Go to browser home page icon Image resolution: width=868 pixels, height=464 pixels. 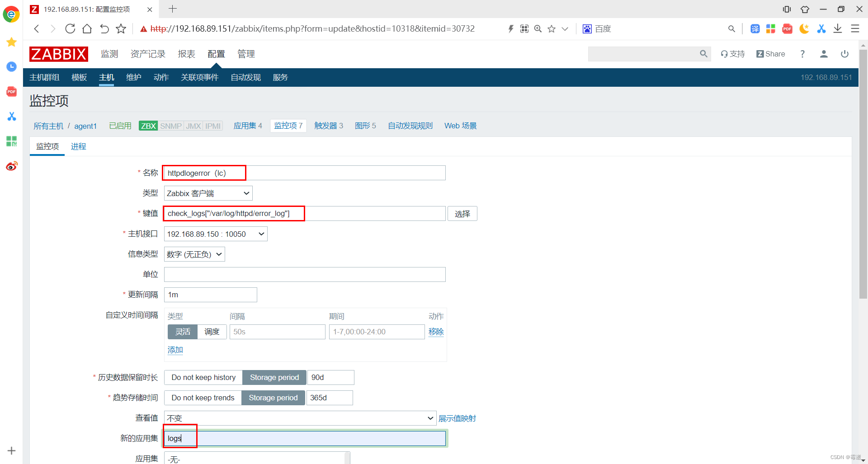pos(87,29)
